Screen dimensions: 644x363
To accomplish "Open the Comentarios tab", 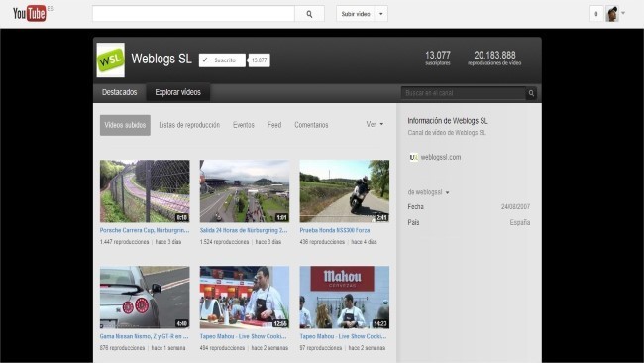I will tap(311, 125).
